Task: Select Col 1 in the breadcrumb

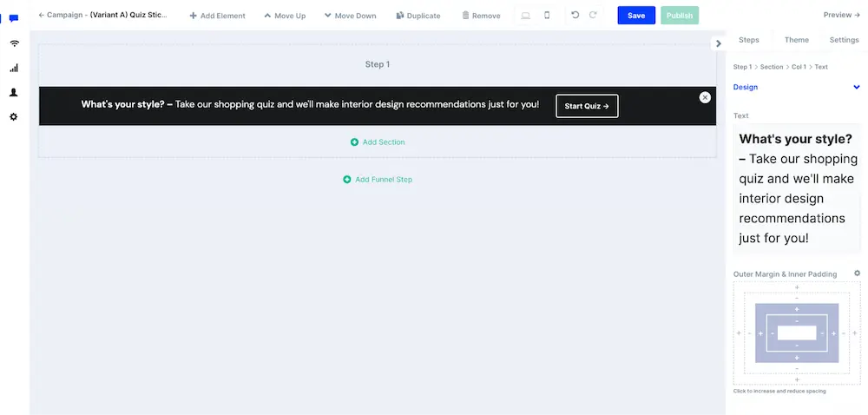Action: point(799,67)
